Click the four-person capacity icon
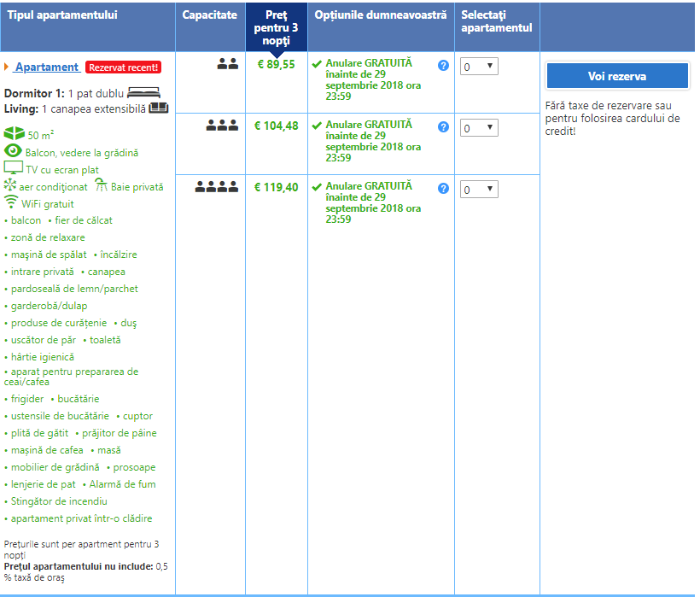Image resolution: width=700 pixels, height=597 pixels. (216, 187)
